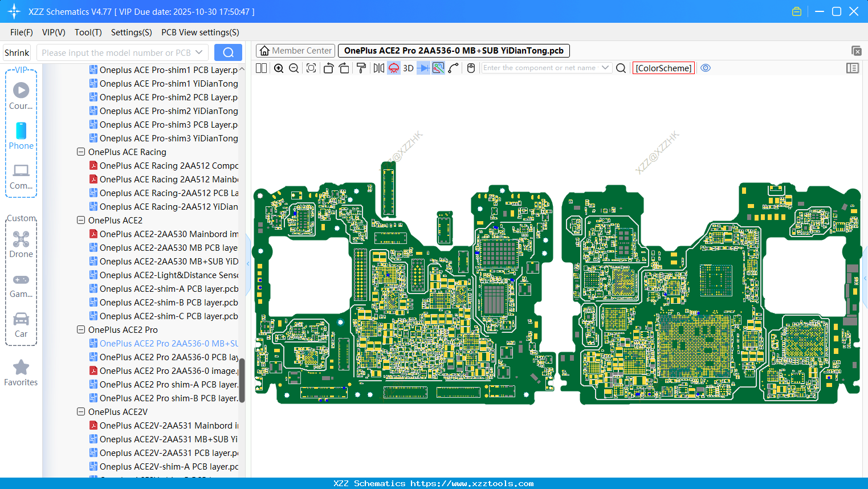
Task: Select the paint roller format tool
Action: tap(361, 68)
